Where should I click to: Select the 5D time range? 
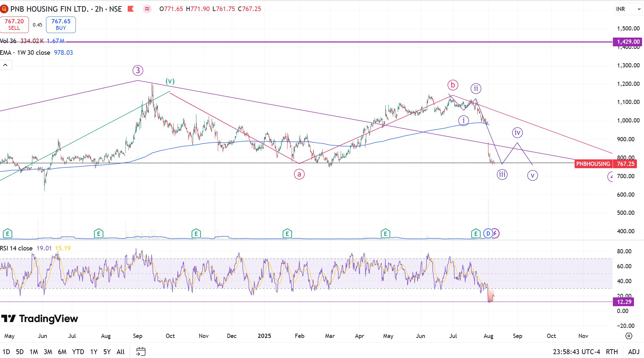[20, 352]
